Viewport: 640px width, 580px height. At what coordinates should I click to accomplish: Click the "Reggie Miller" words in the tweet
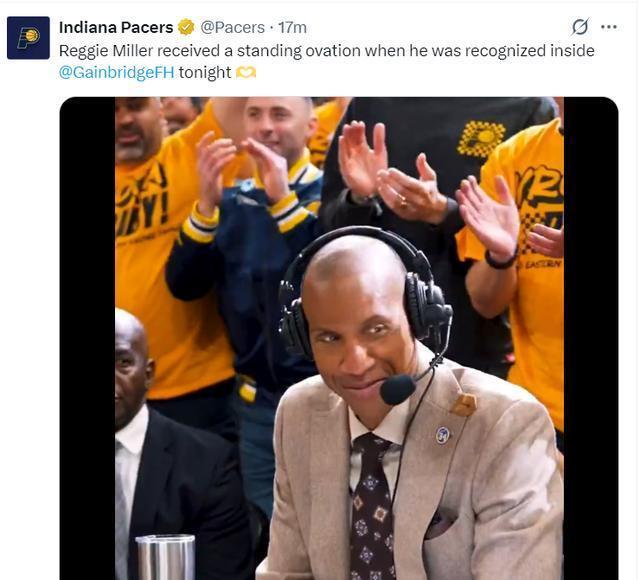106,51
